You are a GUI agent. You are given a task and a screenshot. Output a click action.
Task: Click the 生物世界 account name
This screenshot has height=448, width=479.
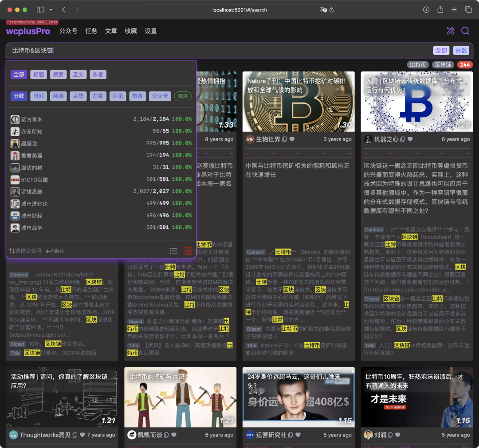pos(268,139)
